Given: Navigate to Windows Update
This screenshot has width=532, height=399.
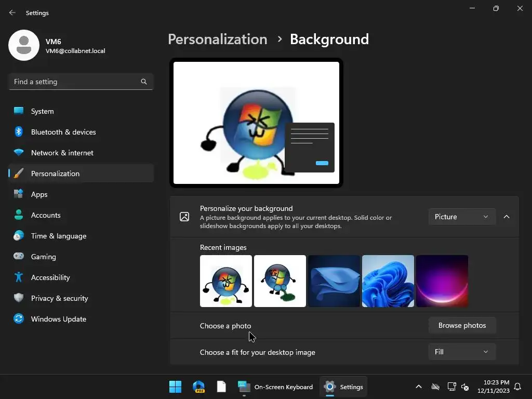Looking at the screenshot, I should click(x=81, y=318).
